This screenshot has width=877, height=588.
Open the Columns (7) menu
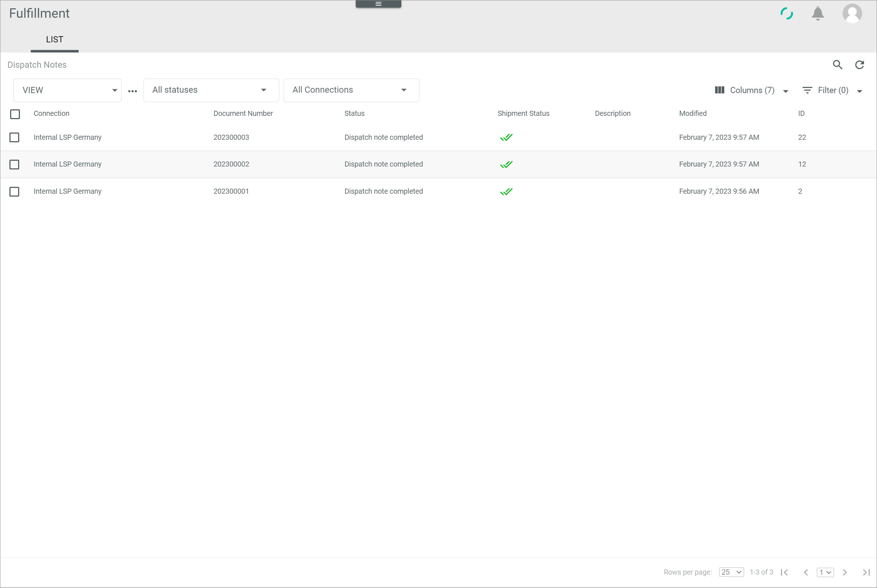(751, 91)
